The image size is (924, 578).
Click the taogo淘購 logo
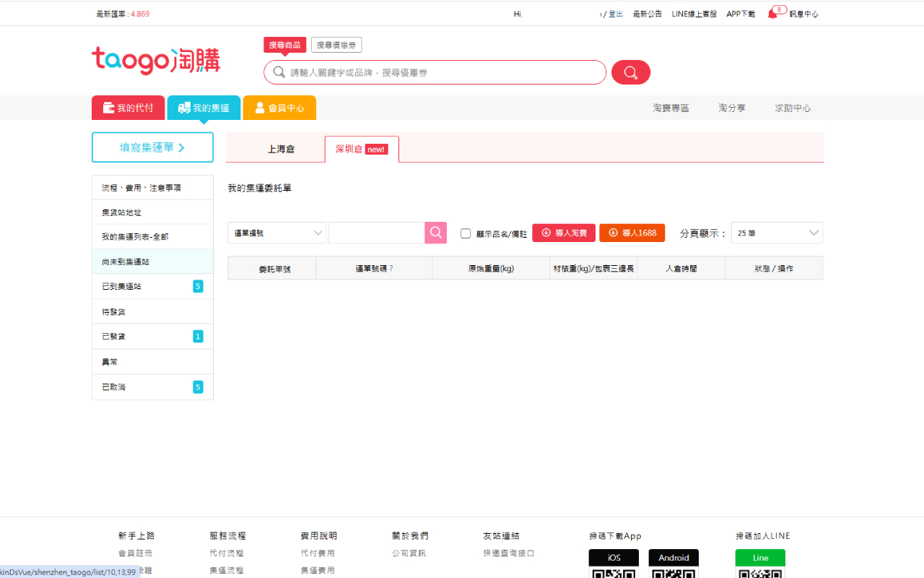(156, 61)
